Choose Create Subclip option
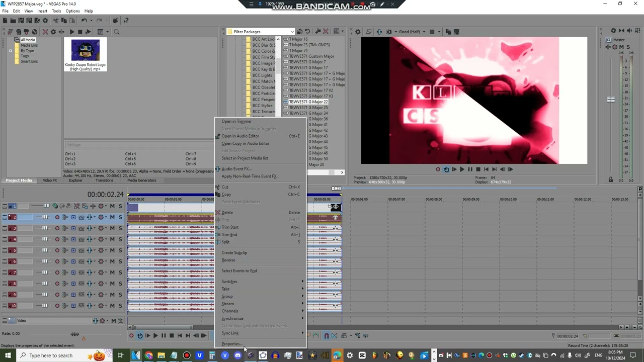644x362 pixels. tap(234, 253)
